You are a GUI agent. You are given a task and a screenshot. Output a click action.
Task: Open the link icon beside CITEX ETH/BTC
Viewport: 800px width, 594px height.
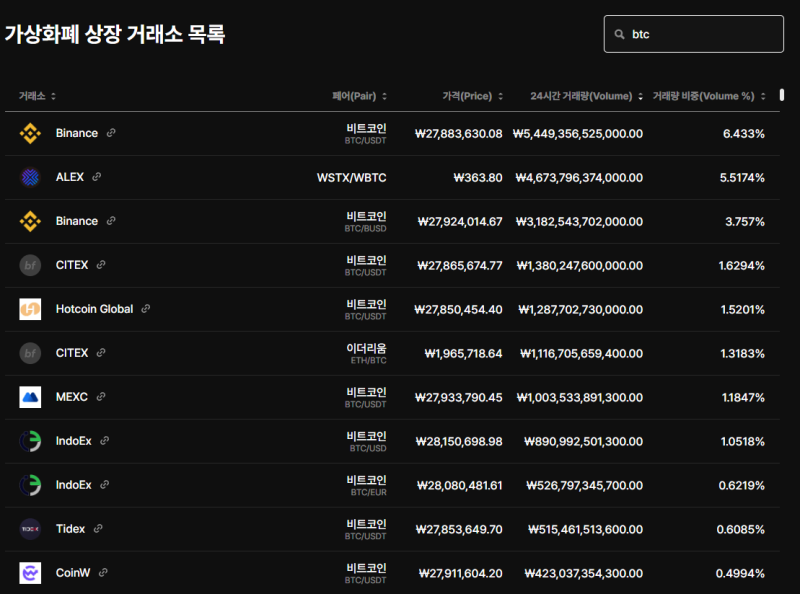(101, 352)
